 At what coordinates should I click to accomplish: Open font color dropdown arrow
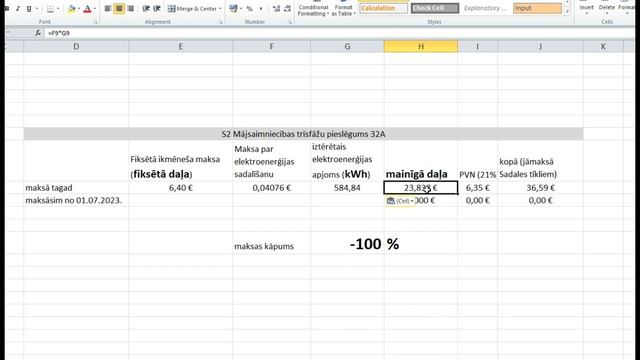tap(95, 9)
